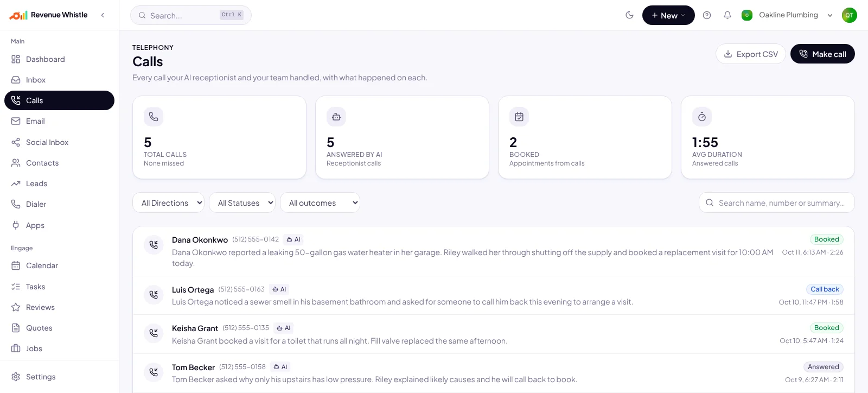
Task: Click the Revenue Whistle logo
Action: (x=48, y=15)
